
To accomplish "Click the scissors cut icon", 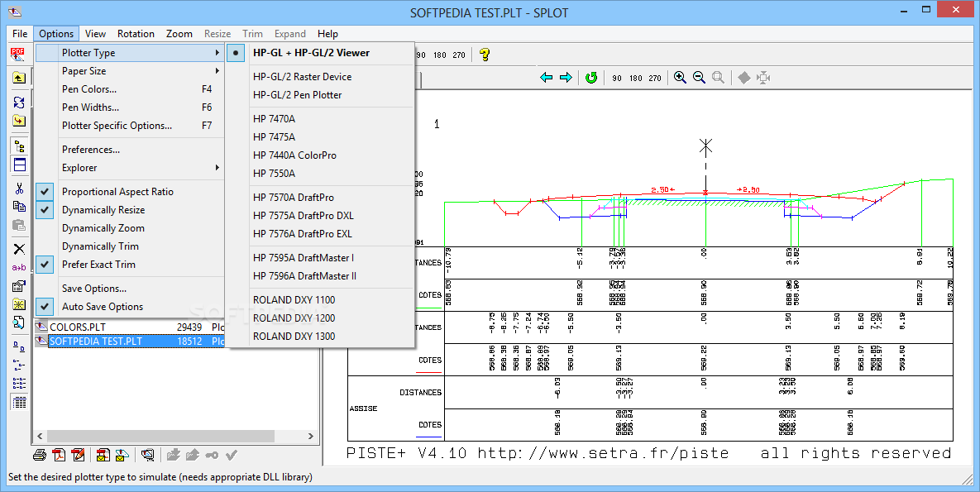I will (19, 189).
